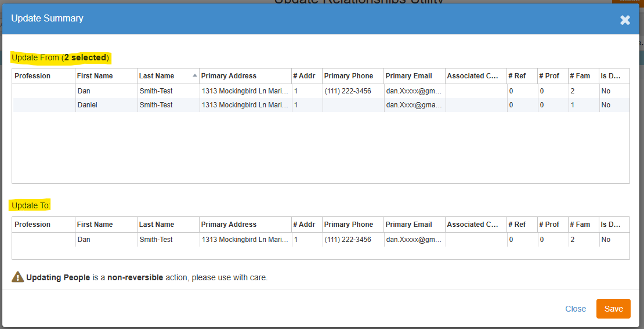Click dan.Xxxxx@gm... email in Update To table
The width and height of the screenshot is (644, 329).
tap(414, 240)
